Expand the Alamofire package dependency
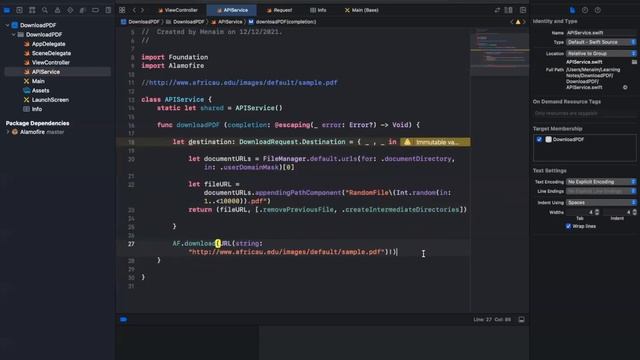This screenshot has height=360, width=640. point(7,132)
